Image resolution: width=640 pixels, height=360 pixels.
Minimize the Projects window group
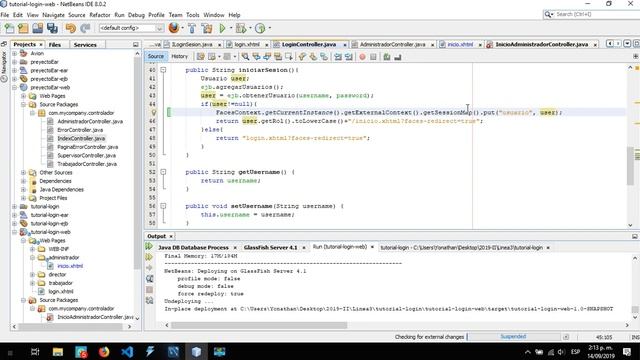click(136, 44)
